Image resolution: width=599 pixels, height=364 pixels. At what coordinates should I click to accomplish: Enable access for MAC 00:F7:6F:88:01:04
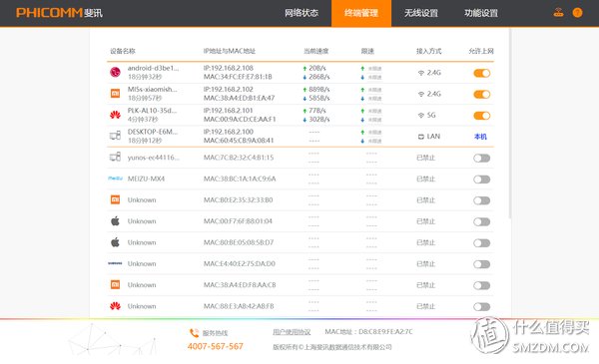[x=482, y=221]
